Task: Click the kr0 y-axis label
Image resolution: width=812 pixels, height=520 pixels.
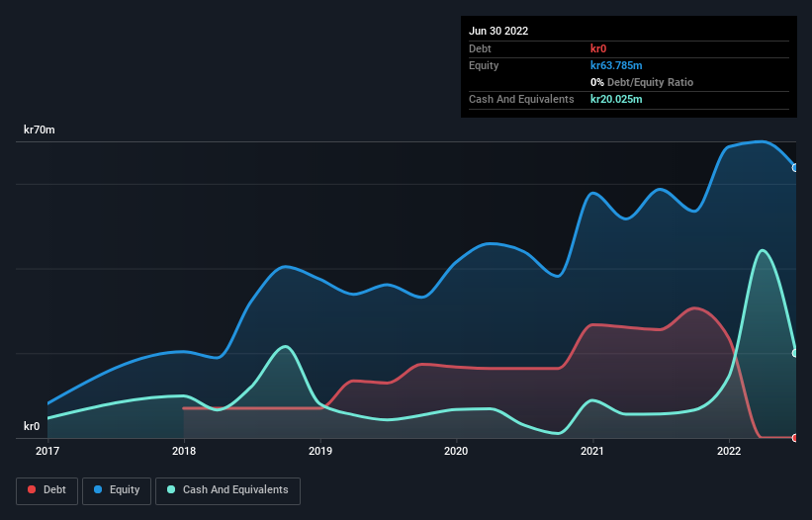Action: click(x=32, y=426)
